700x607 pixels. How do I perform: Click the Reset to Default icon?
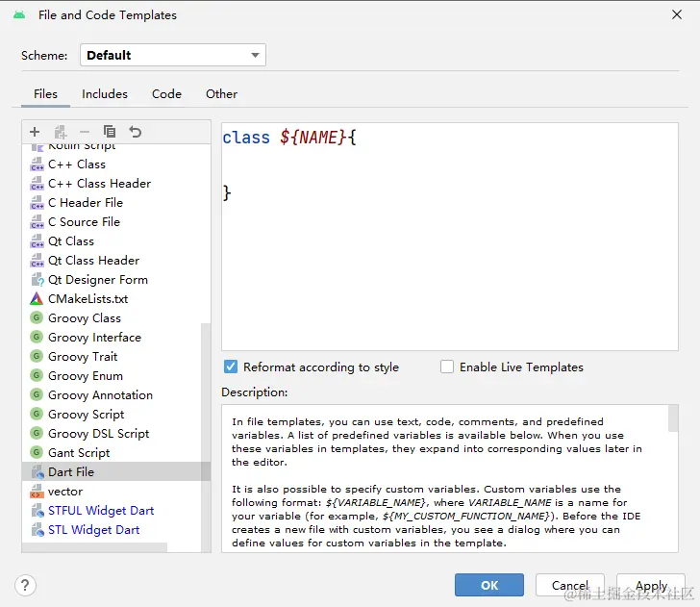coord(135,132)
